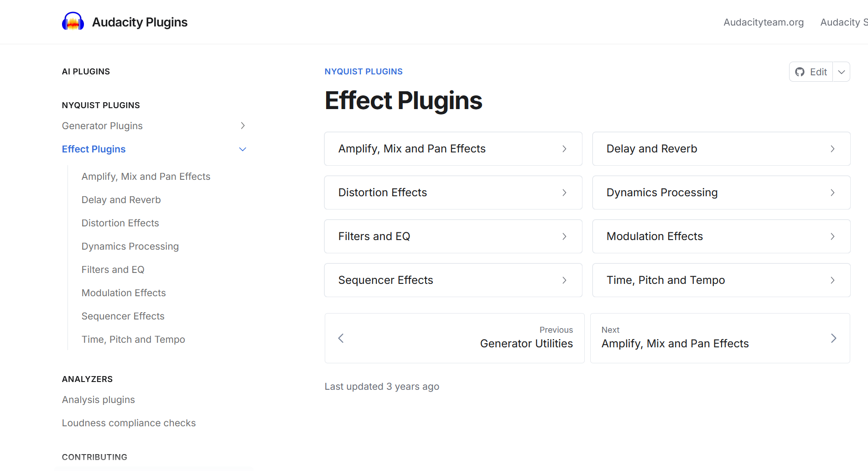Click arrow icon on Sequencer Effects card
The width and height of the screenshot is (868, 471).
(564, 280)
